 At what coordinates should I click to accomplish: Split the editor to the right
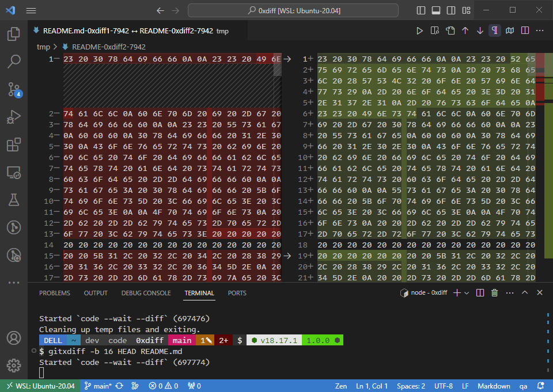[x=525, y=31]
